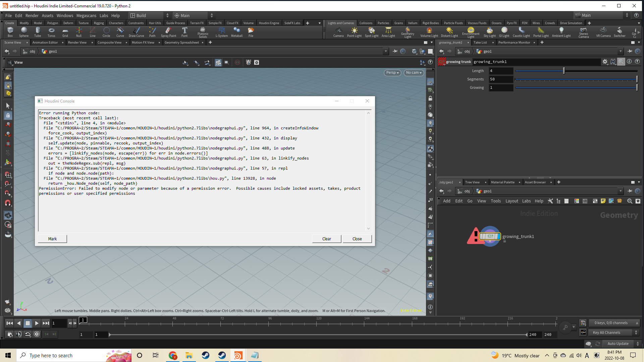This screenshot has width=644, height=362.
Task: Click the Windows taskbar search box
Action: pyautogui.click(x=74, y=355)
